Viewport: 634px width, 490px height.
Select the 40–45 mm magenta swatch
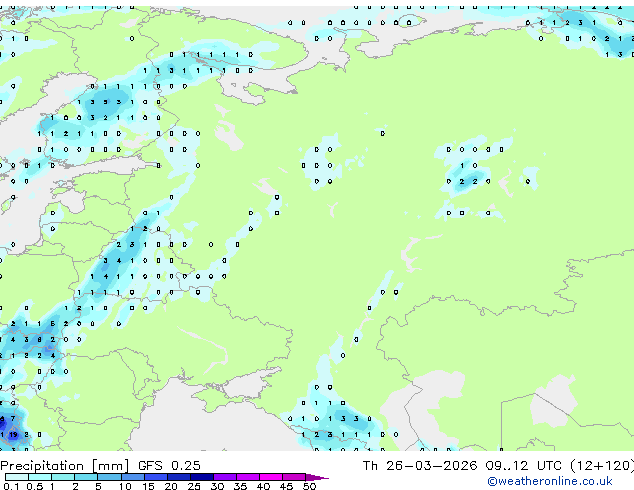click(271, 477)
